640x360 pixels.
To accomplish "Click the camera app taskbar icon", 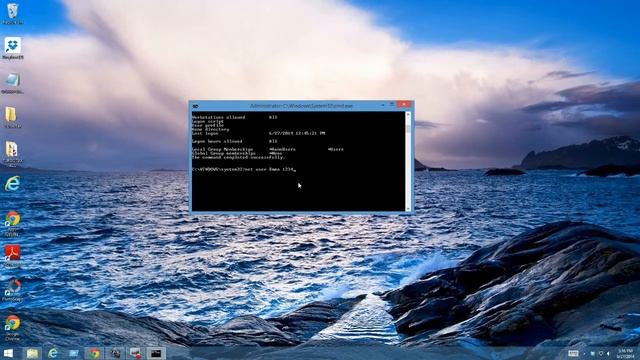I will coord(115,353).
